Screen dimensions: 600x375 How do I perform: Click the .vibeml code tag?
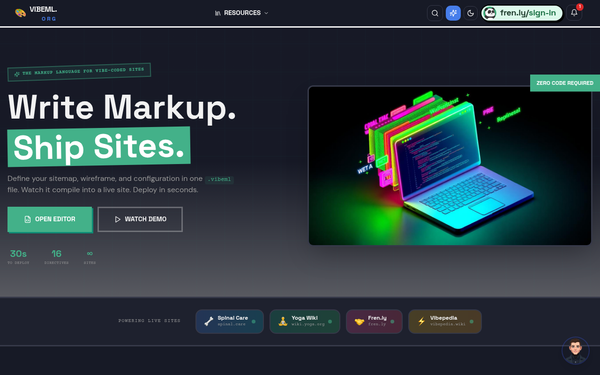[x=219, y=179]
